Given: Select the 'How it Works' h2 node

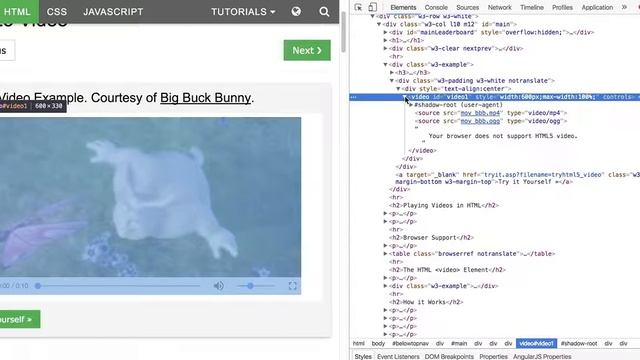Looking at the screenshot, I should (x=426, y=302).
